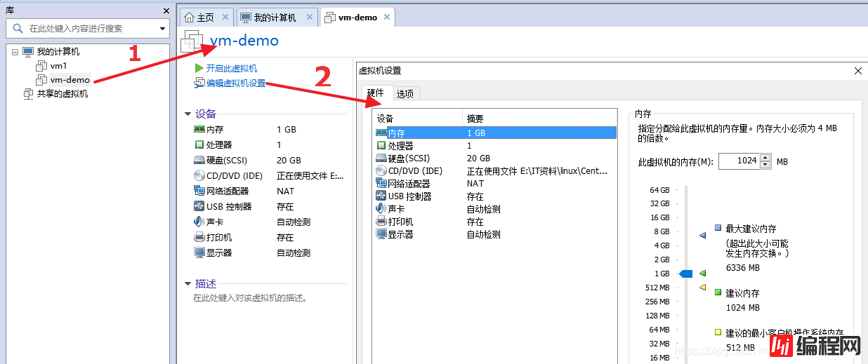Image resolution: width=868 pixels, height=364 pixels.
Task: Collapse the Description section
Action: click(188, 284)
